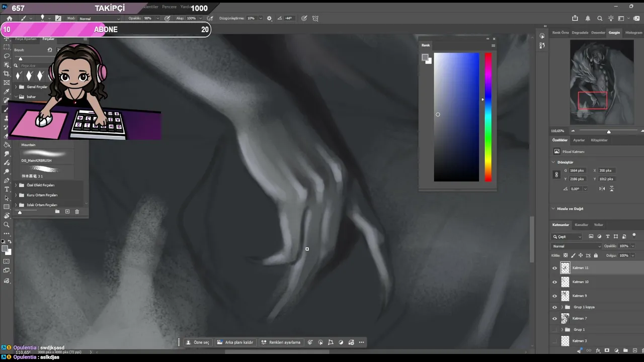Click flip horizontal icon in Properties panel
644x362 pixels.
(x=602, y=189)
